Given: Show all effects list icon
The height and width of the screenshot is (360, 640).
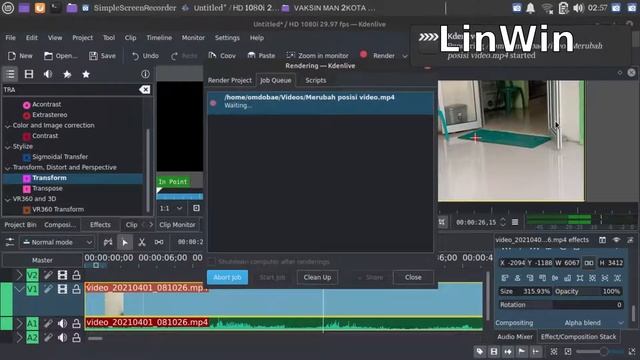Looking at the screenshot, I should coord(10,74).
